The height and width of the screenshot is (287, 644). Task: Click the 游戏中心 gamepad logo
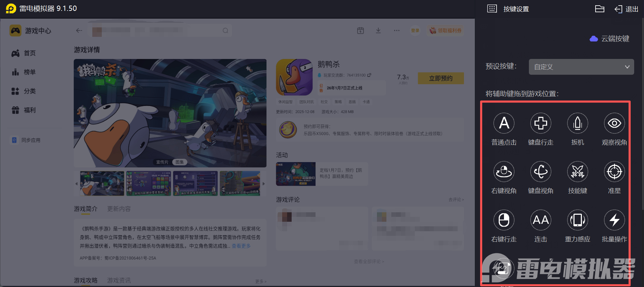15,31
